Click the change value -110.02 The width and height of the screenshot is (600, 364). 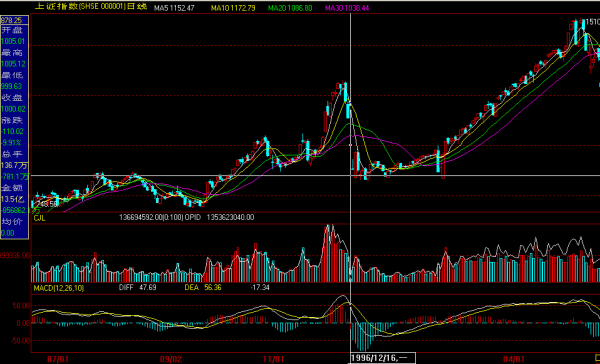[12, 132]
